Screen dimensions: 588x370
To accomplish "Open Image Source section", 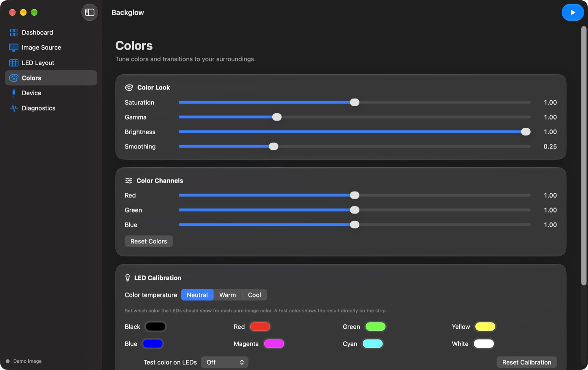I will [x=51, y=47].
